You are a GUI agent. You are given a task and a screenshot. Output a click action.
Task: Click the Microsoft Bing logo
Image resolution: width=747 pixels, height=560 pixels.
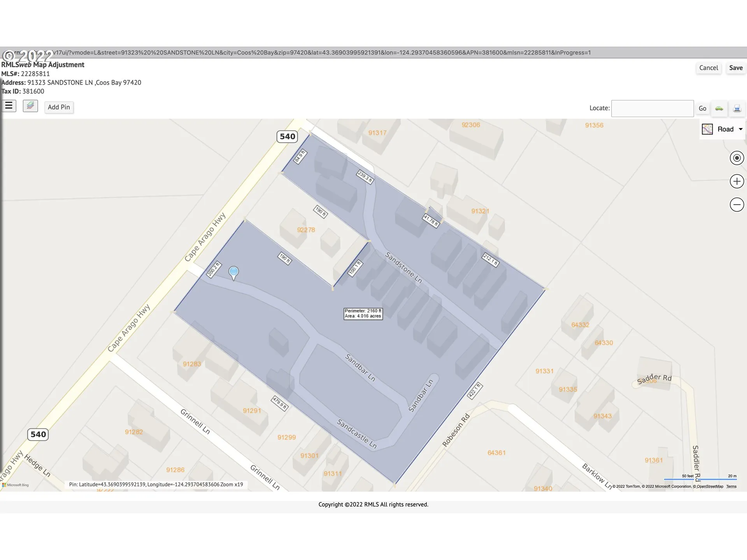pos(16,485)
